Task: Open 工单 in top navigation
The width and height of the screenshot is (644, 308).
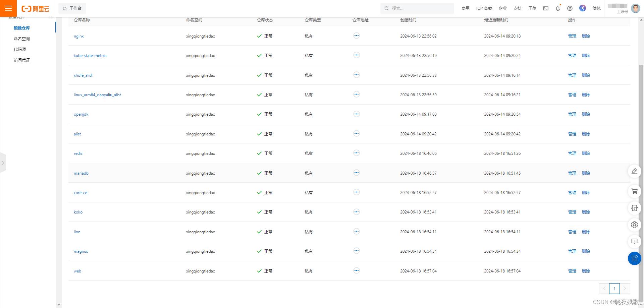Action: tap(532, 8)
